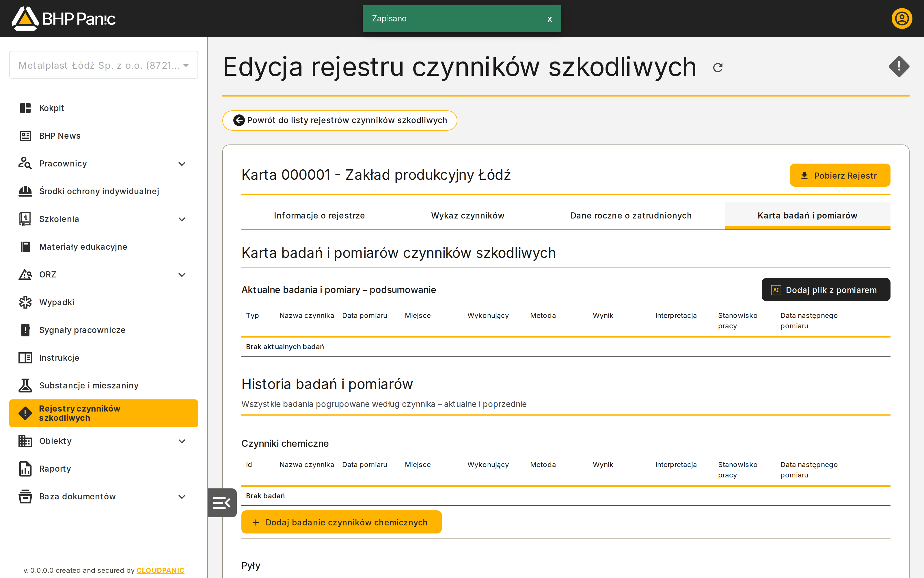Screen dimensions: 924x578
Task: Expand the Obiekty submenu chevron
Action: tap(182, 441)
